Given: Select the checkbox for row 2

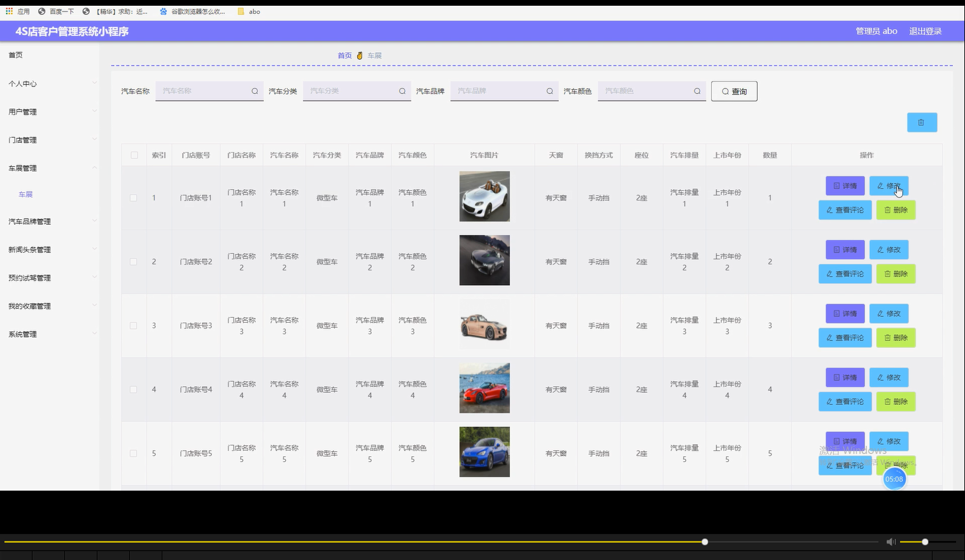Looking at the screenshot, I should (134, 262).
